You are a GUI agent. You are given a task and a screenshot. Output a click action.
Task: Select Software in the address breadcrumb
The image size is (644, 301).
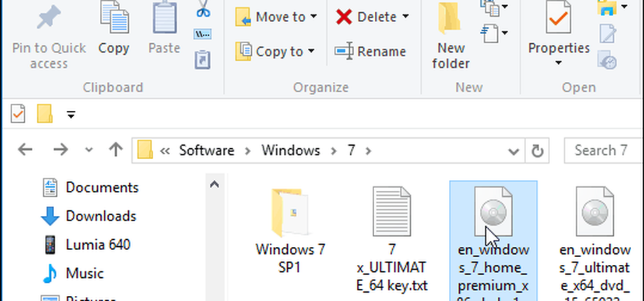pyautogui.click(x=206, y=151)
